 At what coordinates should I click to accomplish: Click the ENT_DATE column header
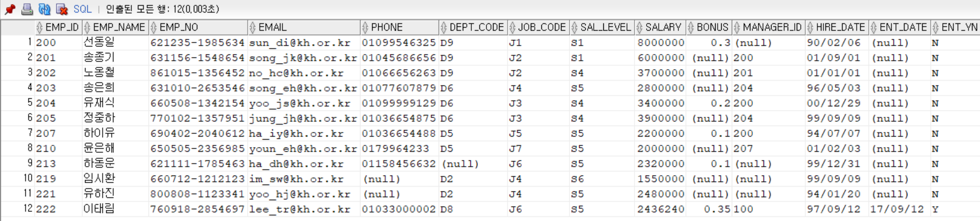[899, 27]
